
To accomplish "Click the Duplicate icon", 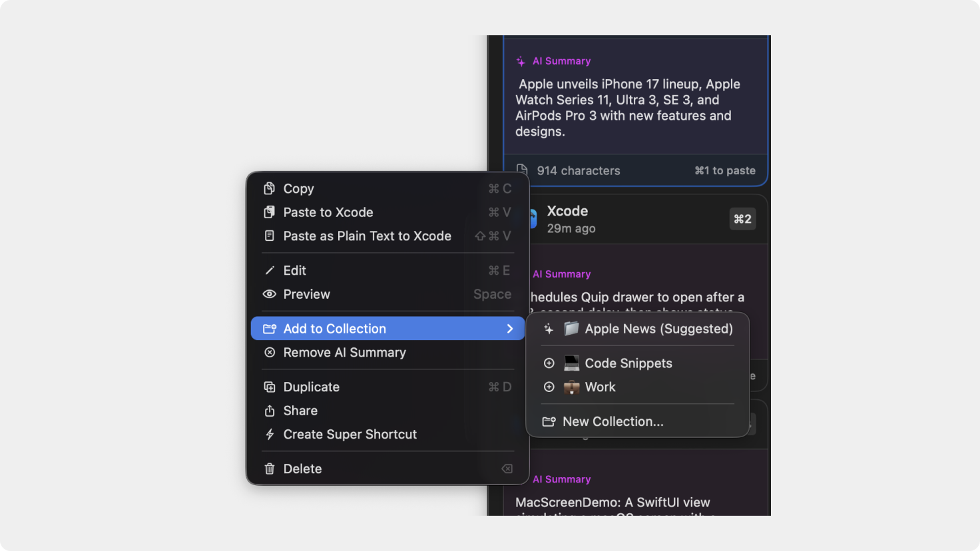I will point(270,387).
